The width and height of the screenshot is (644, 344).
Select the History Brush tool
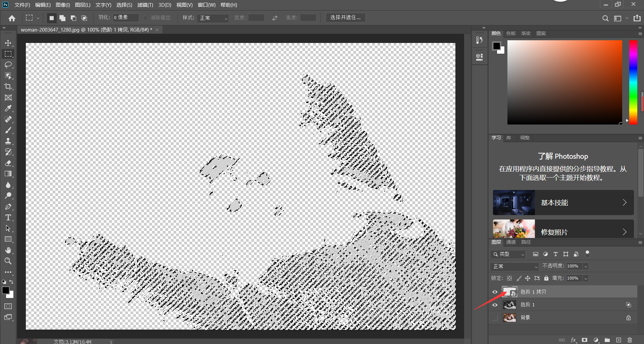[8, 152]
